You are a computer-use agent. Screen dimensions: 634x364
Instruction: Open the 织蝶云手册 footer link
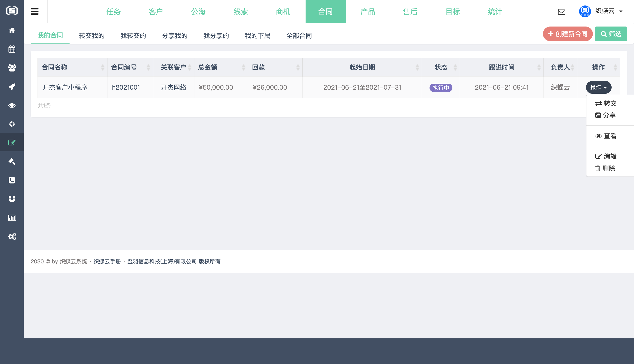coord(107,261)
